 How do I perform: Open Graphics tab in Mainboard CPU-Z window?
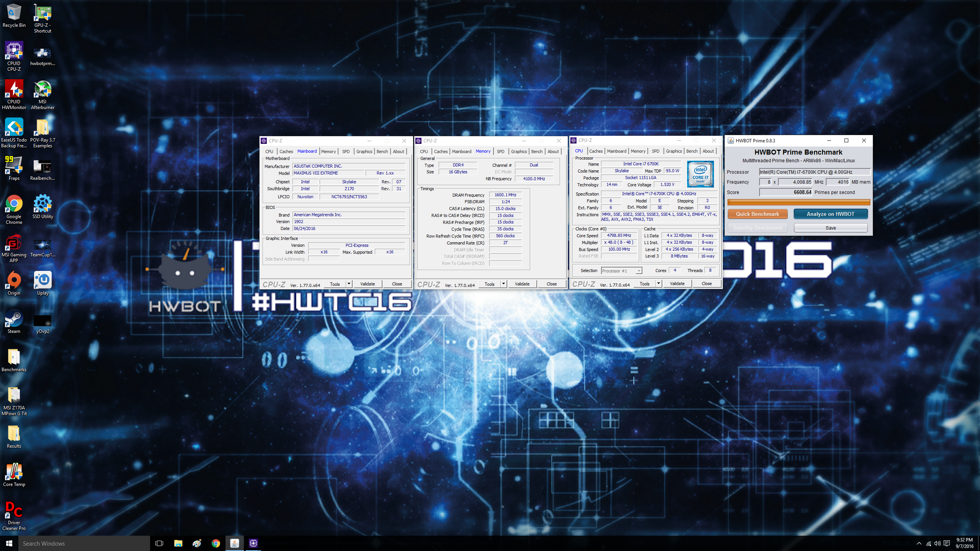364,152
